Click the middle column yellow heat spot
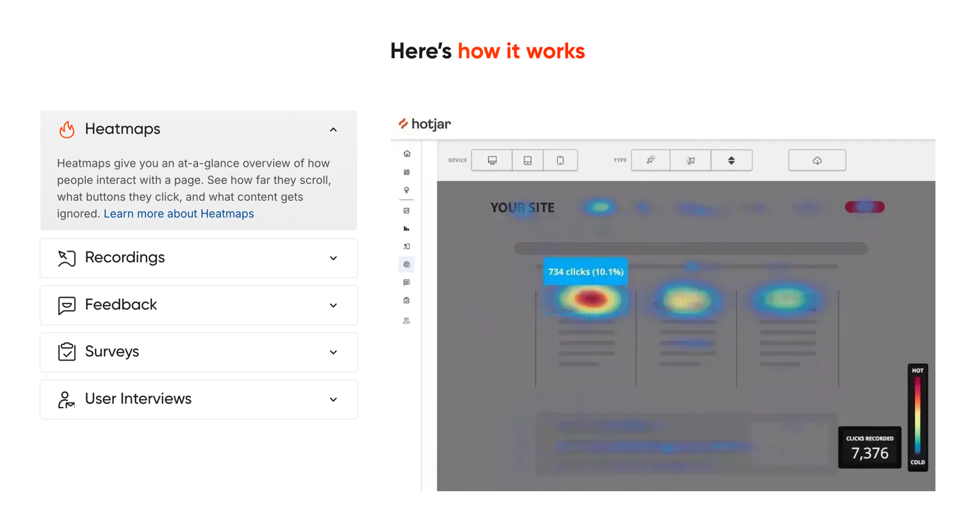This screenshot has width=980, height=526. tap(685, 300)
